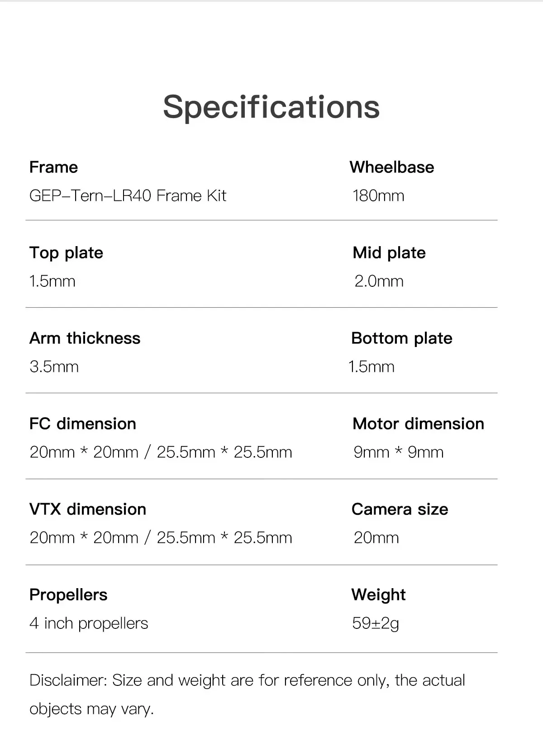Select the Frame label

pos(53,167)
